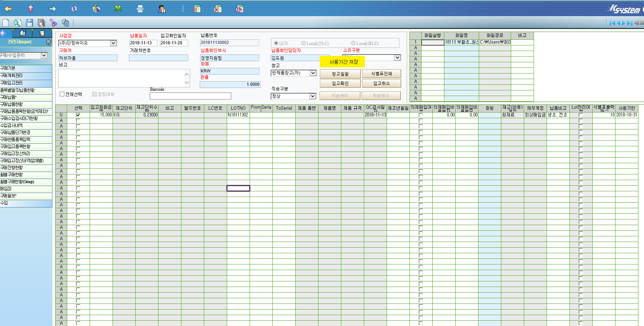
Task: Open the 사업장 dropdown
Action: point(113,43)
